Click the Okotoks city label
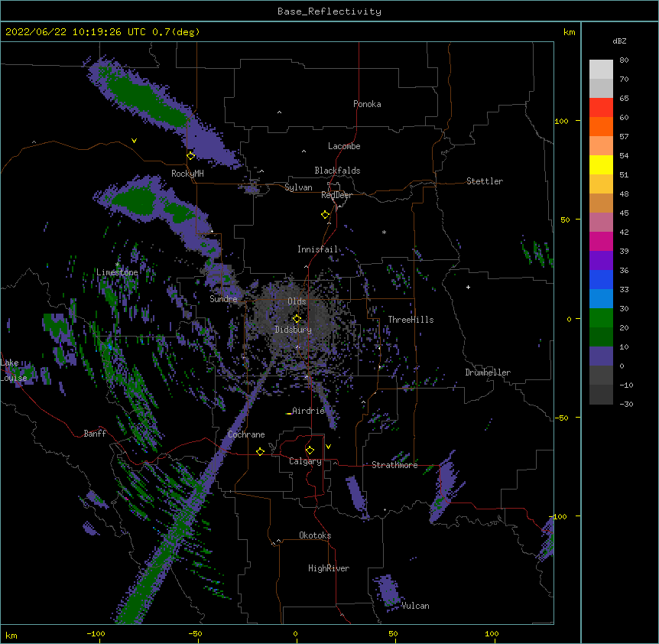 click(315, 535)
